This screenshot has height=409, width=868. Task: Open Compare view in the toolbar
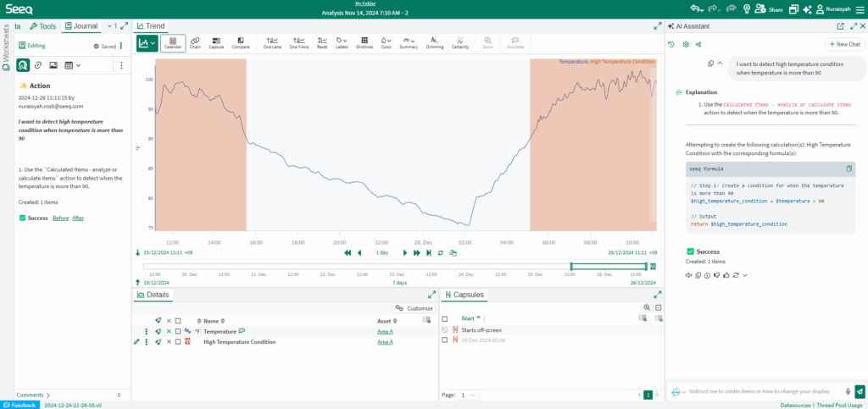tap(240, 43)
